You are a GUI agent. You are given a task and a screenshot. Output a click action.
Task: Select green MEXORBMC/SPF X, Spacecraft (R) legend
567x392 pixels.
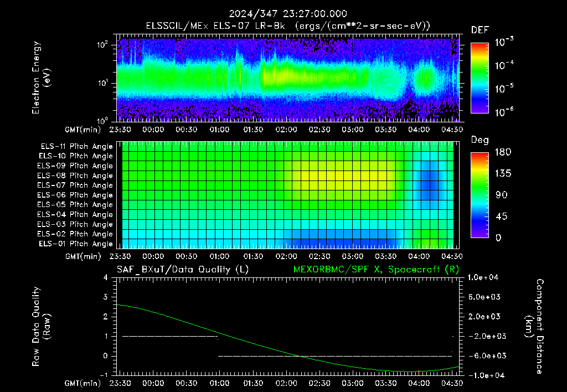click(x=376, y=270)
